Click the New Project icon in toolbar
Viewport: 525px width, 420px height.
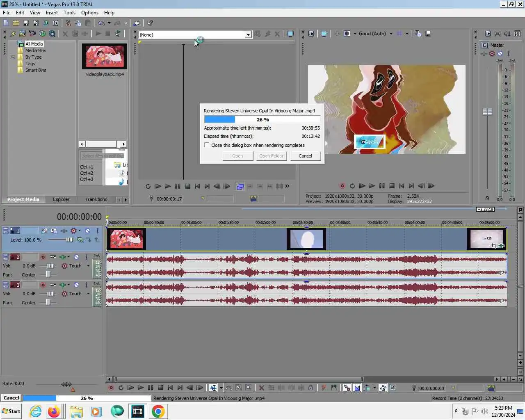pos(6,23)
